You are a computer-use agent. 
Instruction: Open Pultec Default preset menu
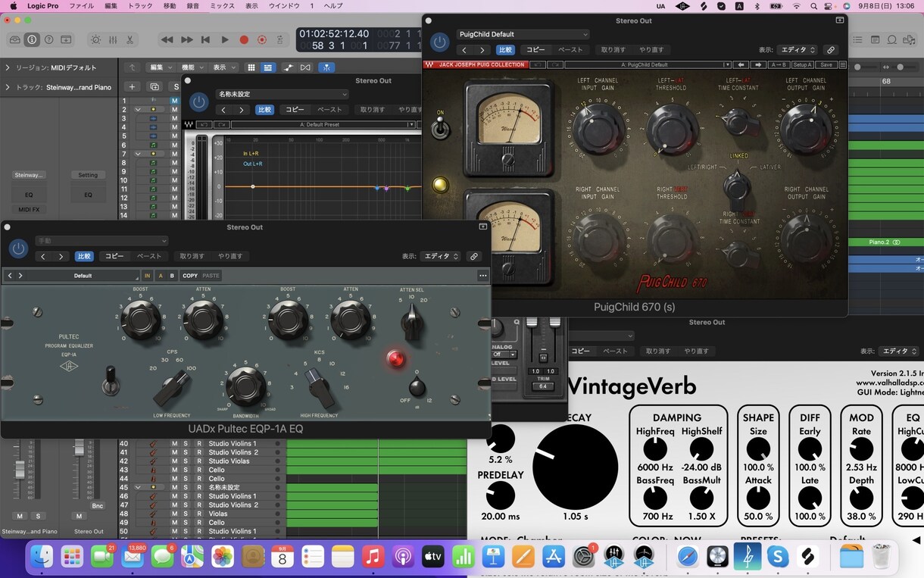83,276
